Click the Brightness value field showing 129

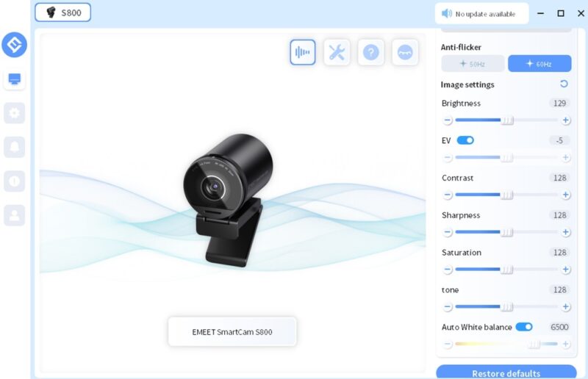tap(559, 103)
